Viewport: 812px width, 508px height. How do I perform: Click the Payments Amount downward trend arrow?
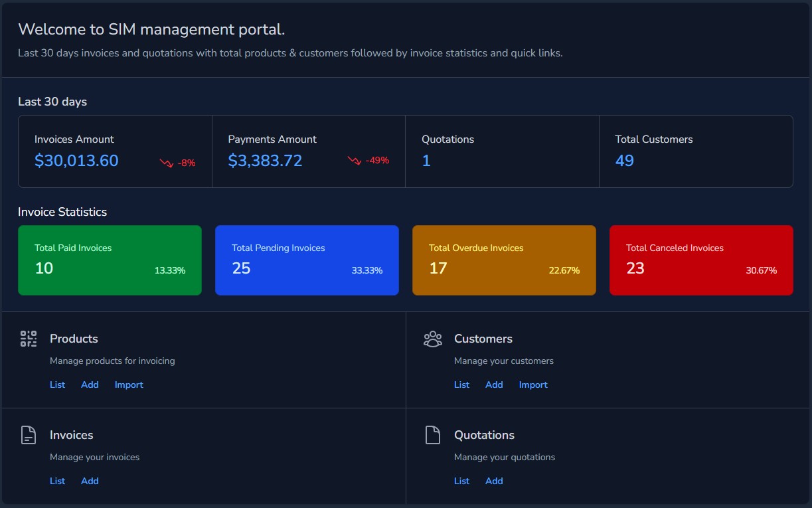(x=355, y=161)
